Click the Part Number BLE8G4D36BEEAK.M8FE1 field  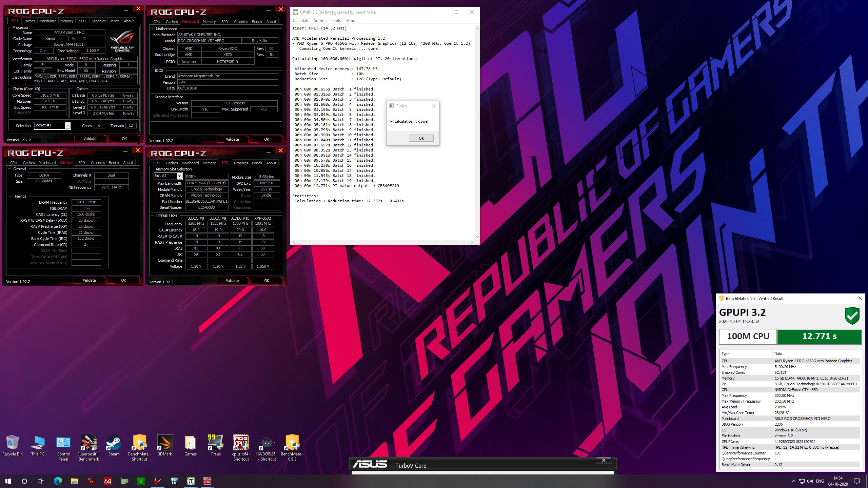[206, 201]
